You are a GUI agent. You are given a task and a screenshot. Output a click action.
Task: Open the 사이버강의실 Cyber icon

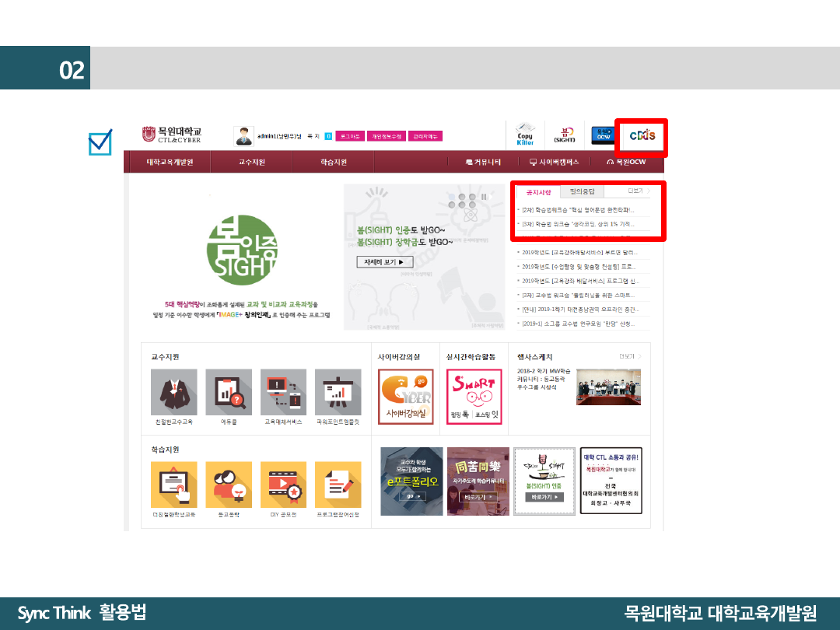[405, 397]
